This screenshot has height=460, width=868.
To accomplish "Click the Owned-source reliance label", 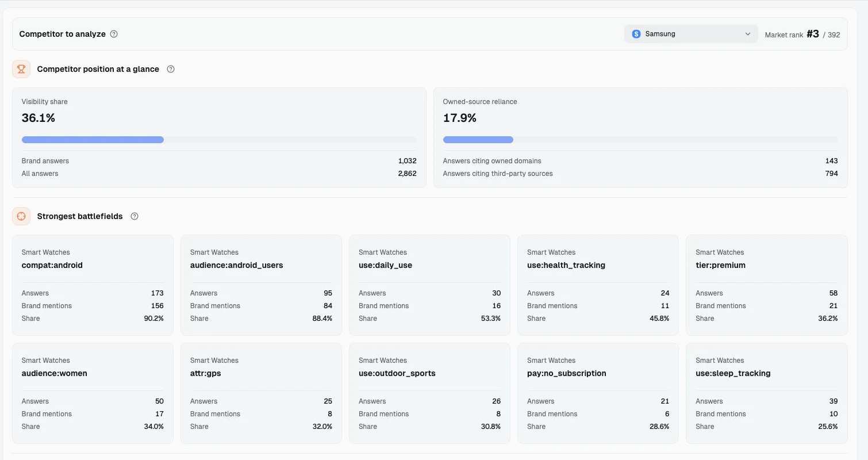I will click(x=480, y=102).
